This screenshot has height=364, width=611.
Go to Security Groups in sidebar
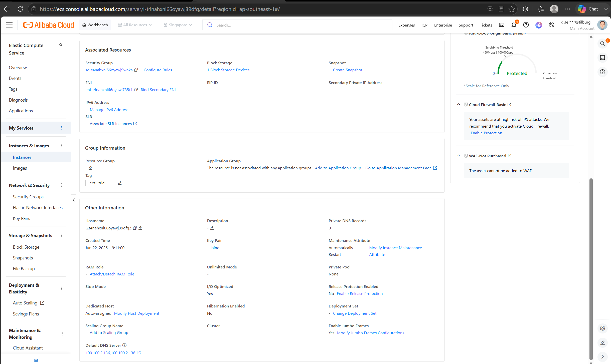28,197
